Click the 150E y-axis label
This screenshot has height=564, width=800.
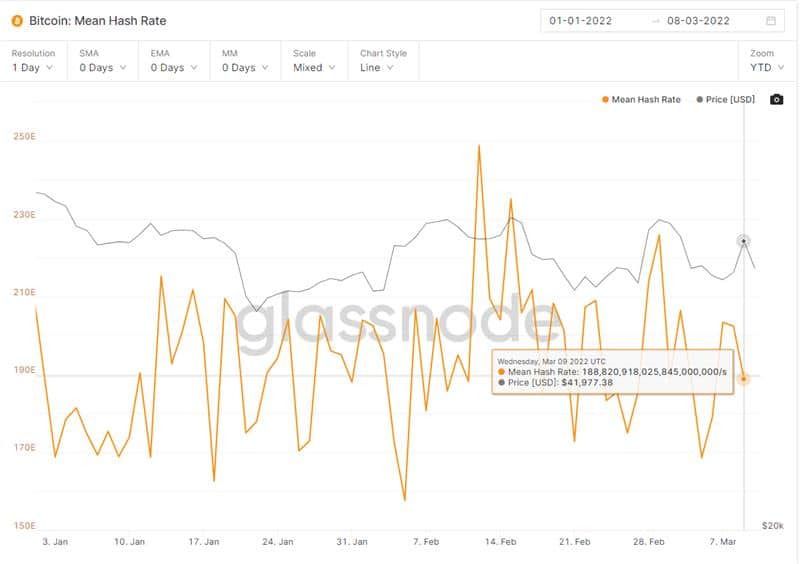24,525
